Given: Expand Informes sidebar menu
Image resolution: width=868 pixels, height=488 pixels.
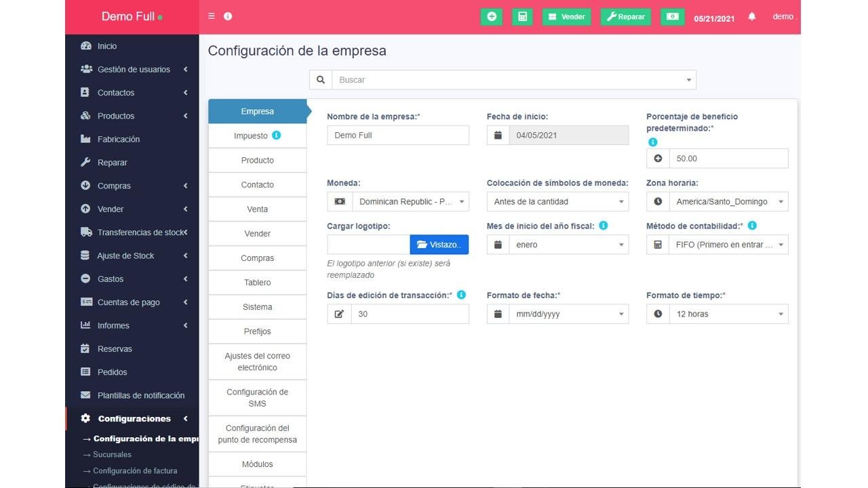Looking at the screenshot, I should [x=132, y=325].
